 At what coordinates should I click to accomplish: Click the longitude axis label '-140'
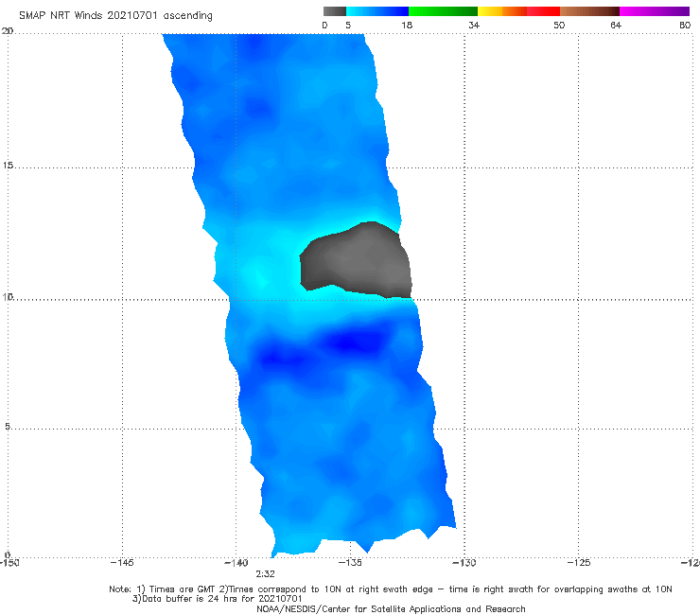236,563
